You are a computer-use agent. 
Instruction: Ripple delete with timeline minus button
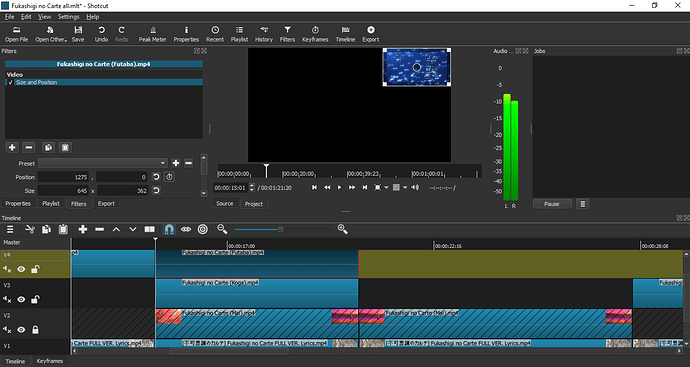pyautogui.click(x=99, y=229)
